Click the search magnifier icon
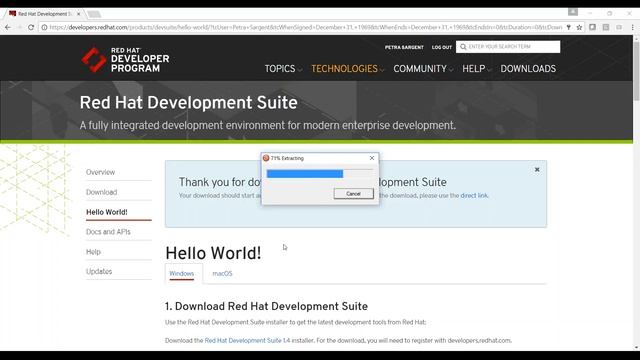Screen dimensions: 640x360 (463, 47)
